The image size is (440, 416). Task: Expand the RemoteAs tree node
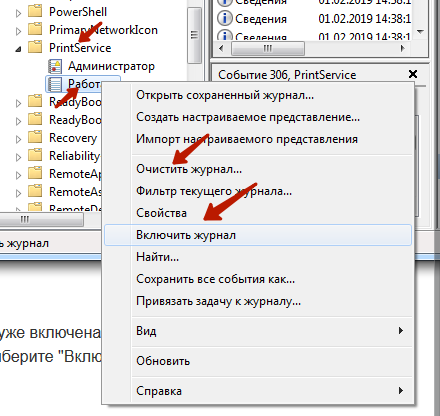pyautogui.click(x=18, y=193)
